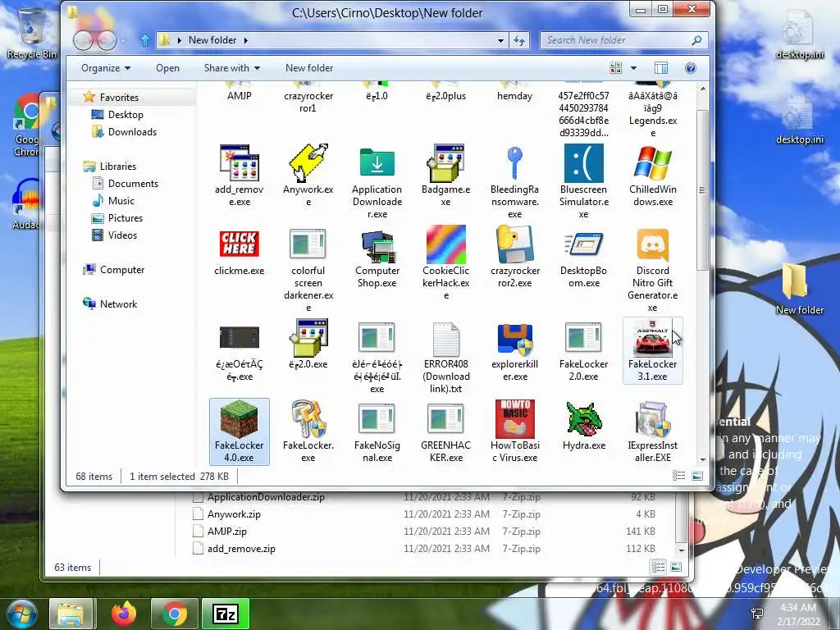The image size is (840, 630).
Task: Select the FakeNoSignal.exe icon
Action: tap(377, 419)
